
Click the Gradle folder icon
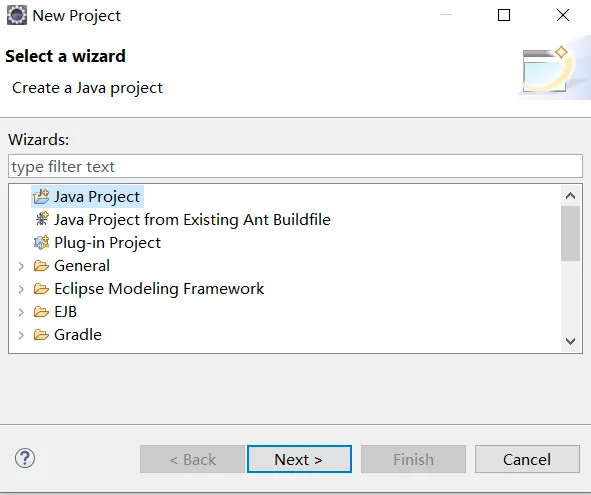click(41, 335)
